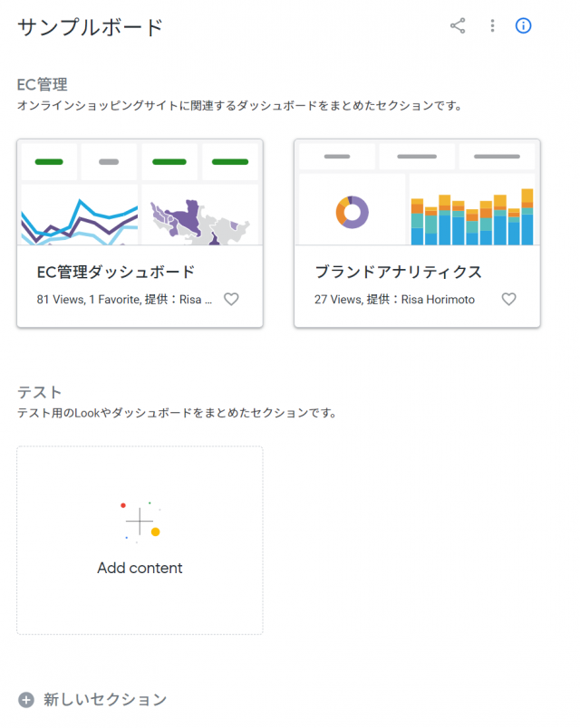Screen dimensions: 580x728
Task: Click the donut chart in ブランドアナリティクス thumbnail
Action: (353, 212)
